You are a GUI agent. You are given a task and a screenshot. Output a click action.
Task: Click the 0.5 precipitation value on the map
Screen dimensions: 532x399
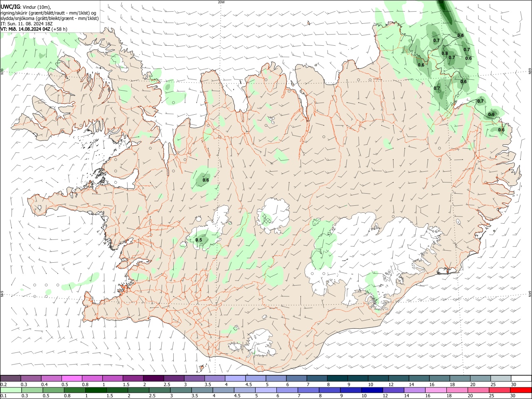click(x=199, y=240)
